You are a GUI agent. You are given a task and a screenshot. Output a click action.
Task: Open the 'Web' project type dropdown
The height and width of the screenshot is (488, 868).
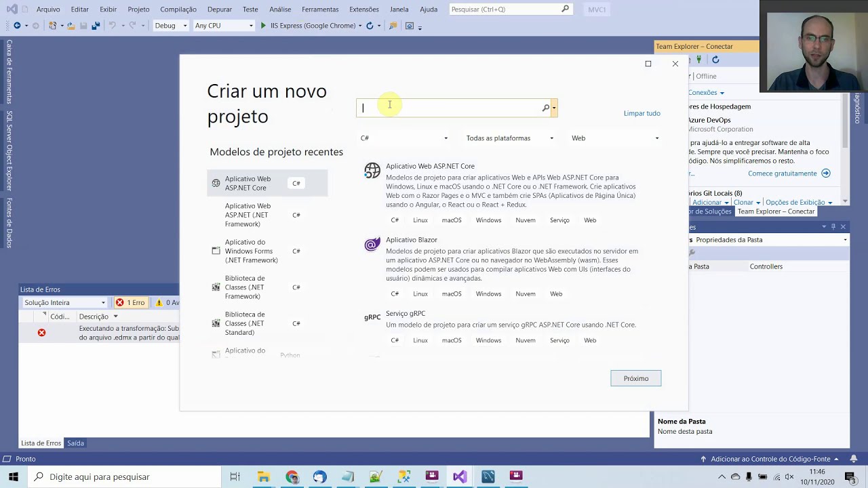pos(615,138)
